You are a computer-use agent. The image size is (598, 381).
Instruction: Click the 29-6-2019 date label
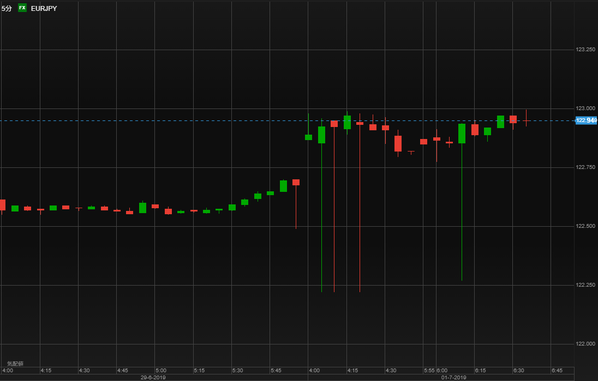coord(153,378)
